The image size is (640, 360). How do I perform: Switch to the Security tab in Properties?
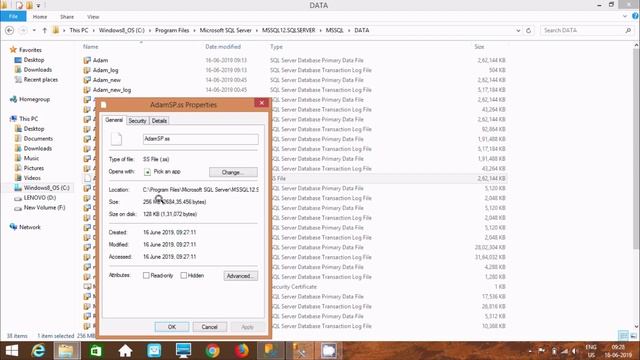tap(137, 121)
